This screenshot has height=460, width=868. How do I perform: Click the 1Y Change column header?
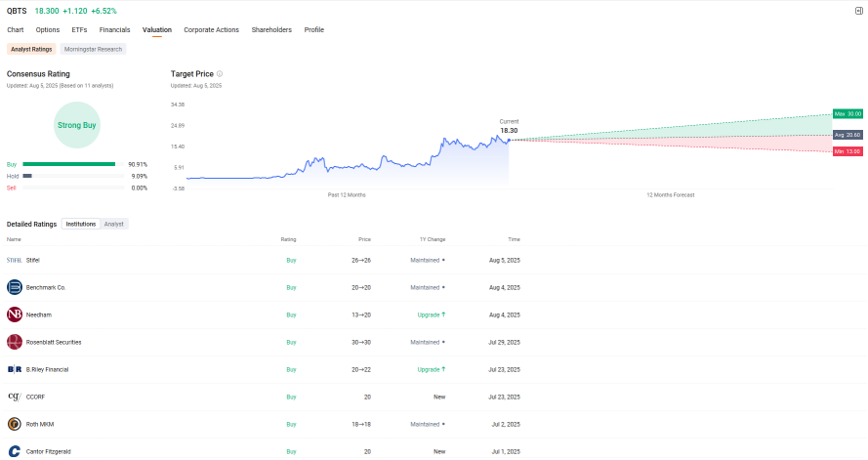tap(433, 239)
